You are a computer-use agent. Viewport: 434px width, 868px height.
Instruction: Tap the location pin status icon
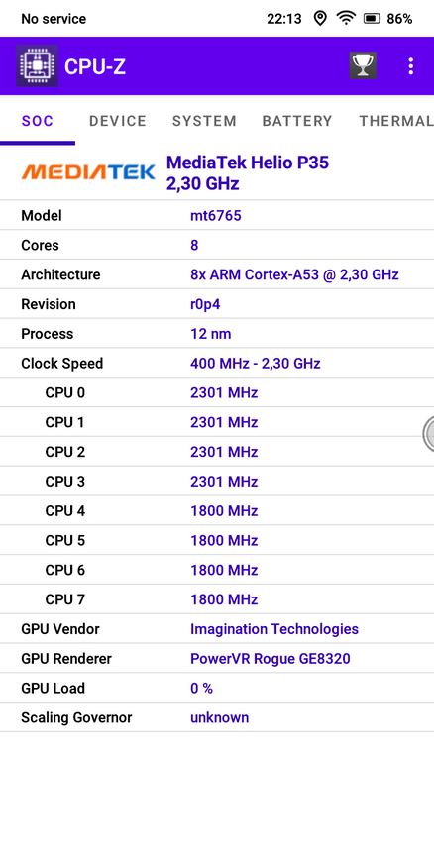319,19
